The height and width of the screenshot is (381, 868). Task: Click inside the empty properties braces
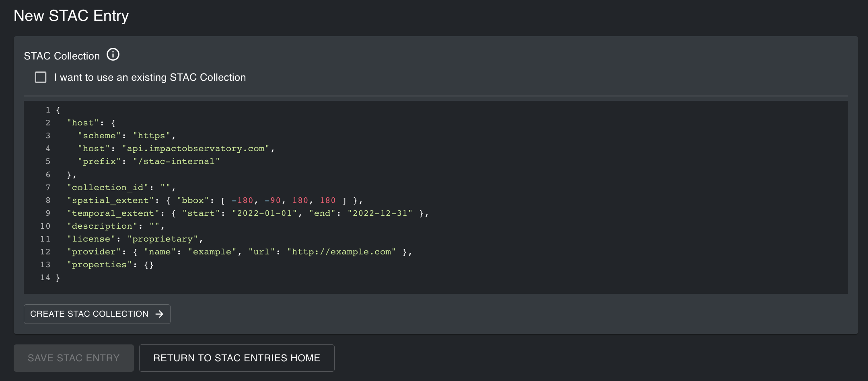149,265
